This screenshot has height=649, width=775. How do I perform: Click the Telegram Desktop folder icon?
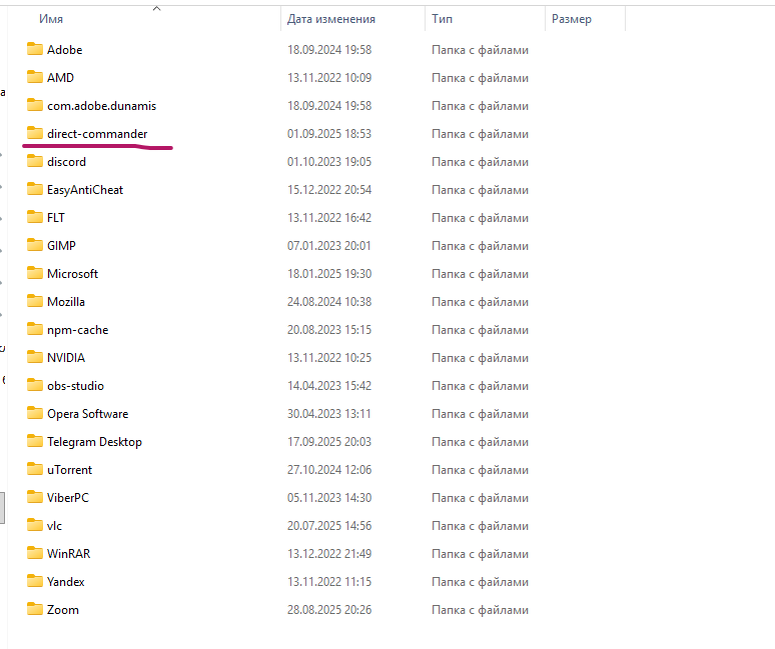coord(35,441)
